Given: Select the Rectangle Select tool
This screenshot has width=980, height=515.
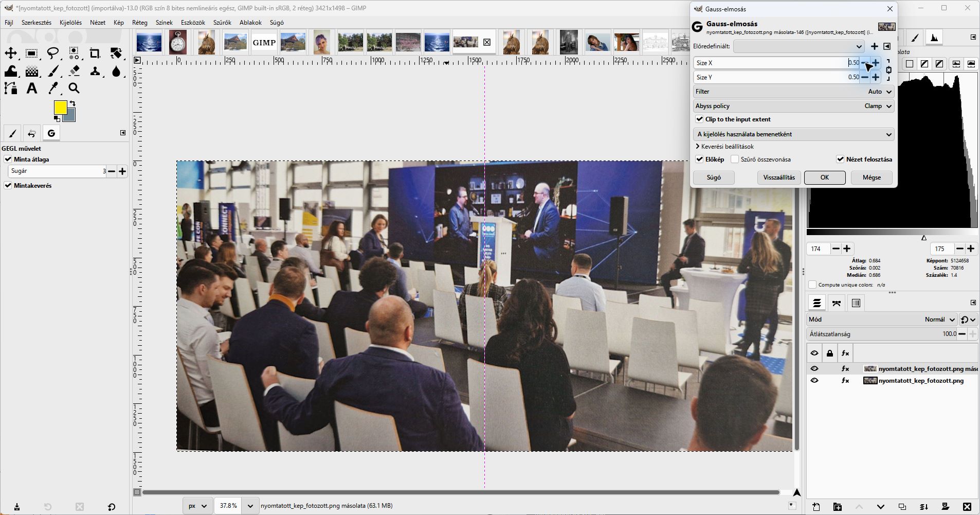Looking at the screenshot, I should (x=32, y=54).
